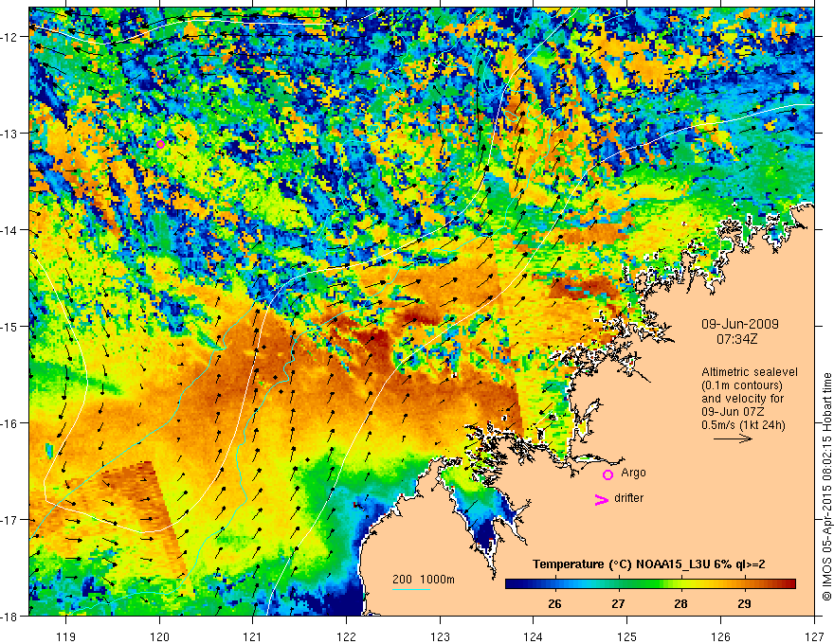Click longitude axis label 124
Screen dimensions: 834x644
tap(533, 636)
